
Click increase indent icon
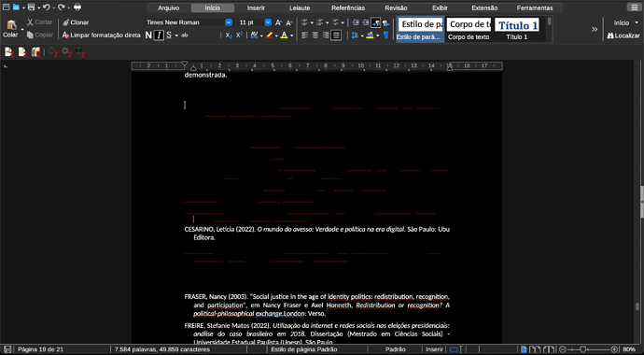pyautogui.click(x=356, y=22)
